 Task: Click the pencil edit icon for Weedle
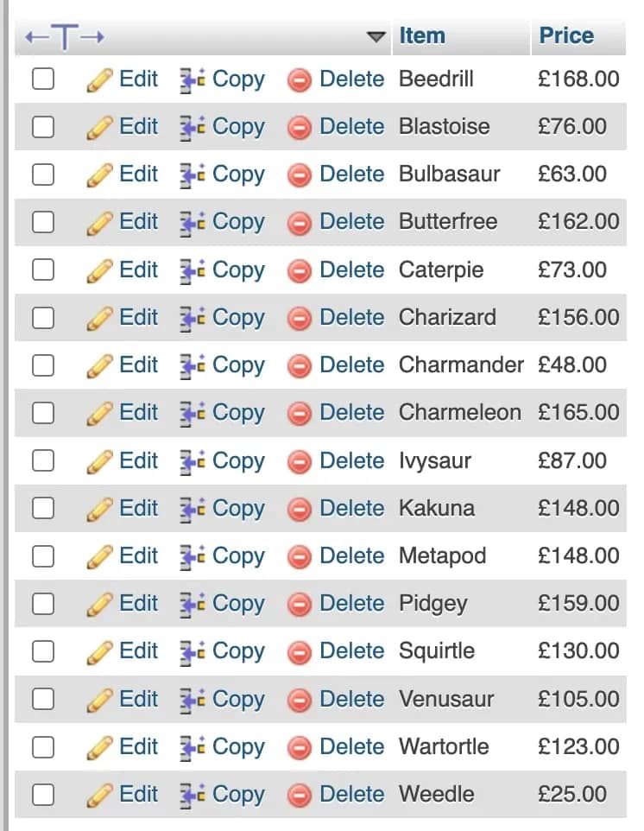tap(99, 796)
